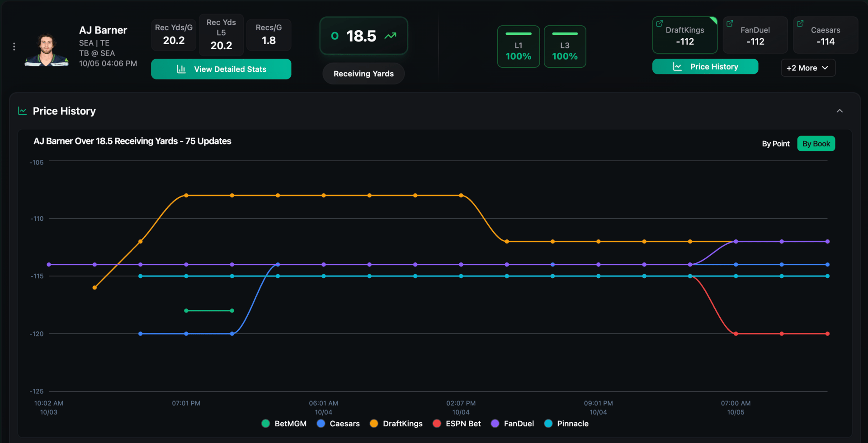The height and width of the screenshot is (443, 868).
Task: Select the L1 100% hit rate box
Action: [x=519, y=47]
